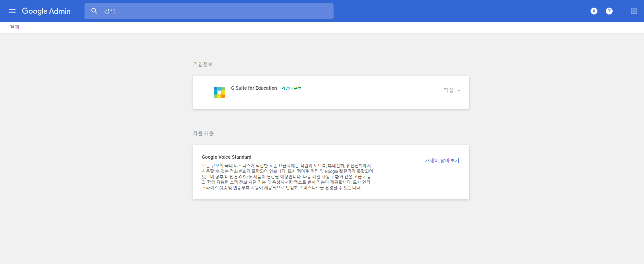
Task: Expand the 작업 actions dropdown
Action: coord(452,90)
